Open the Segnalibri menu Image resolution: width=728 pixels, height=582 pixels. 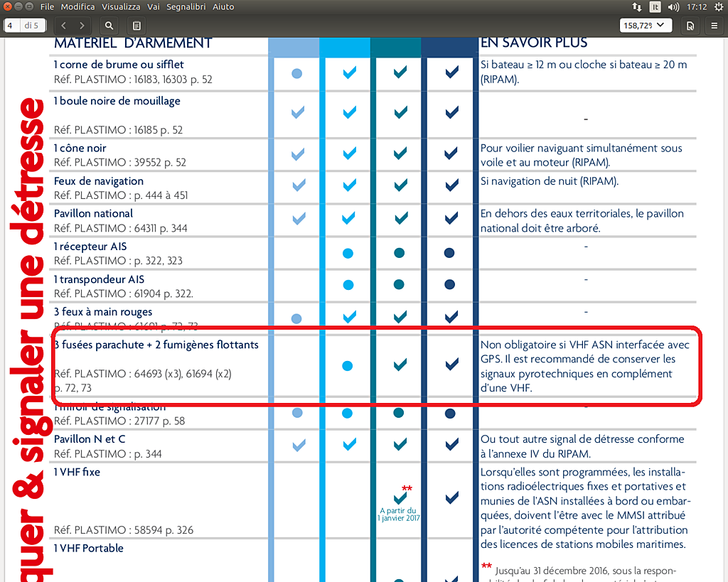186,7
